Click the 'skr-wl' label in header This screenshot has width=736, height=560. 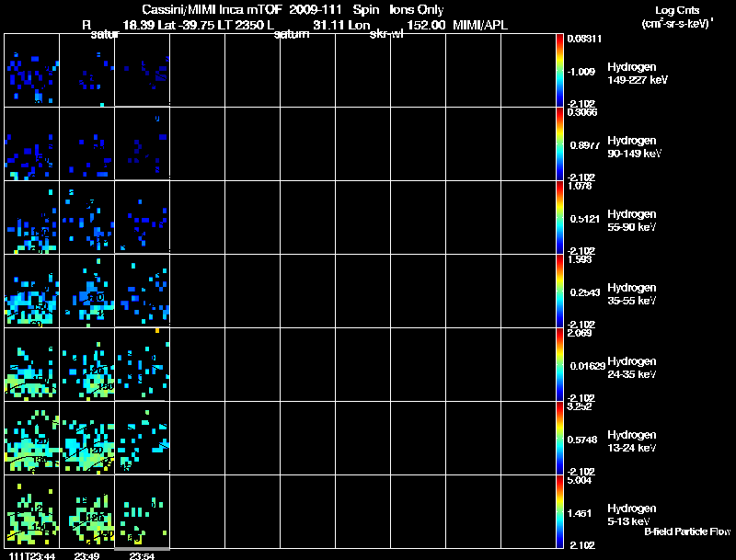click(x=386, y=35)
